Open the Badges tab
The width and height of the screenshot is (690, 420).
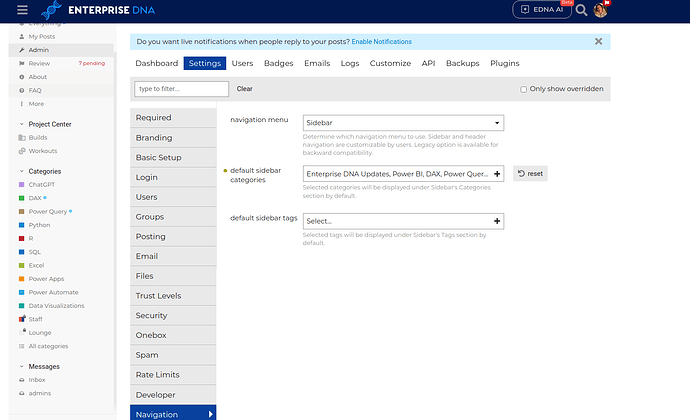[279, 63]
